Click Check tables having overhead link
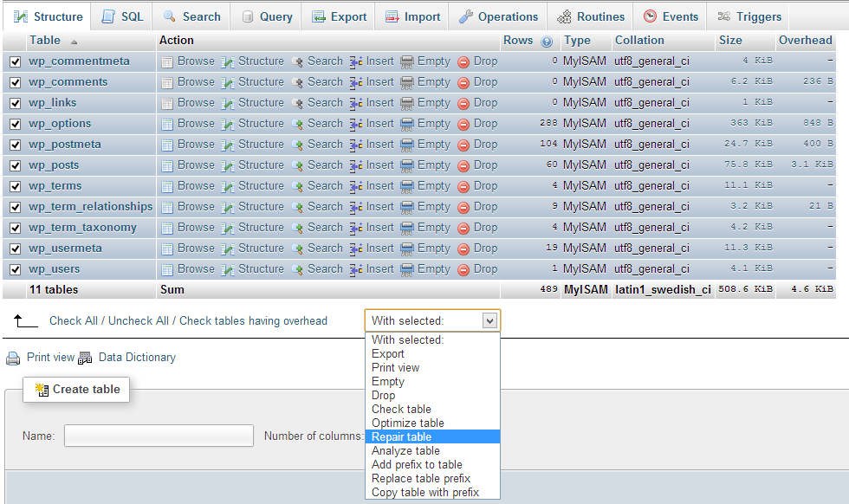 pos(253,321)
